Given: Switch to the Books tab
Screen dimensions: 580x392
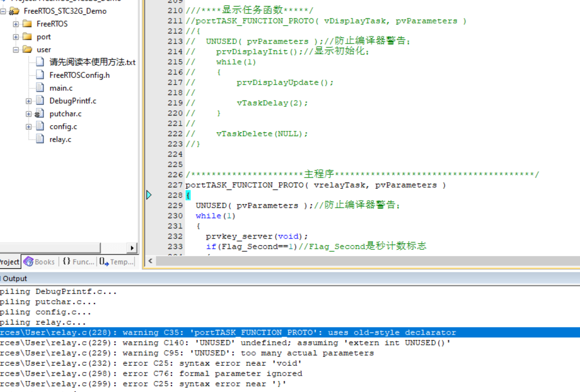Looking at the screenshot, I should (40, 262).
